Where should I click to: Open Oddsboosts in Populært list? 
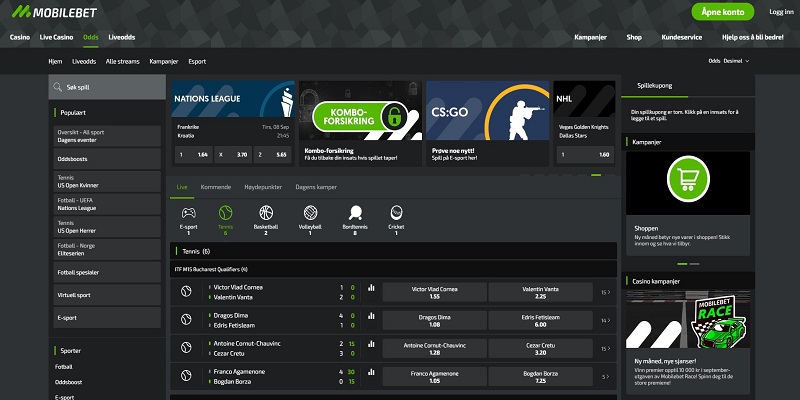pos(107,159)
